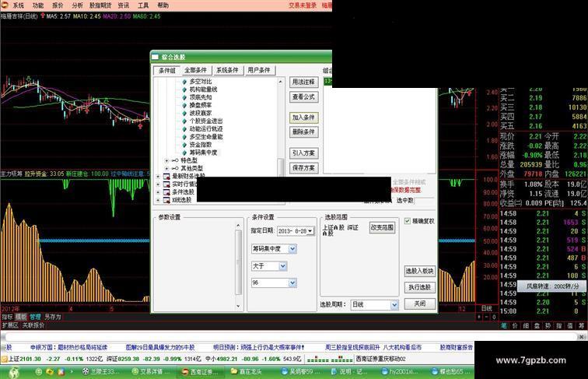Image resolution: width=588 pixels, height=379 pixels.
Task: Click 另存为 below the chart
Action: [x=53, y=317]
